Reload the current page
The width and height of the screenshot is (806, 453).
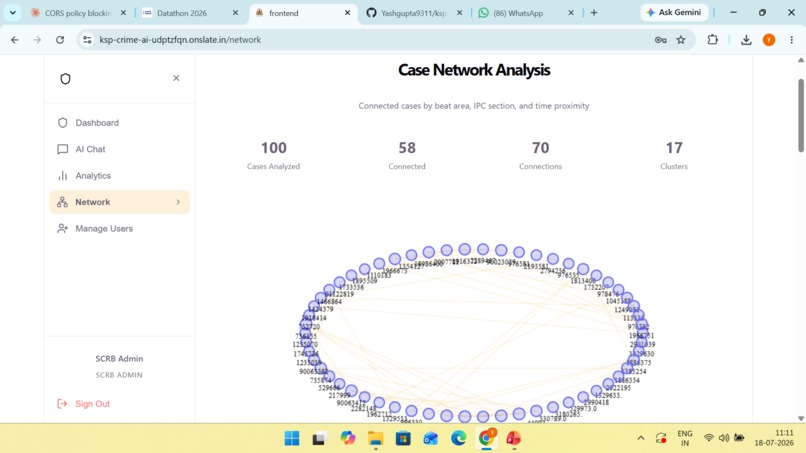pos(60,40)
